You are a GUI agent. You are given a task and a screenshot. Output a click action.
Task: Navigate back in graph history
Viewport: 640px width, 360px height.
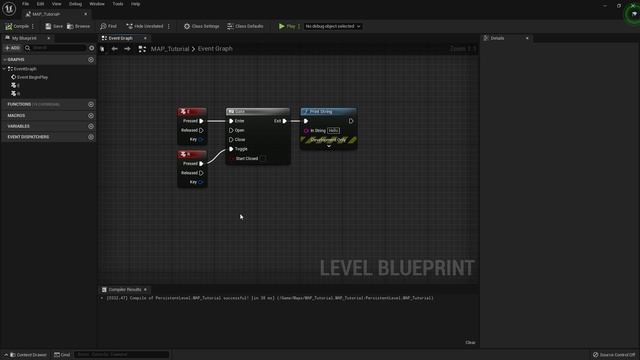(115, 49)
